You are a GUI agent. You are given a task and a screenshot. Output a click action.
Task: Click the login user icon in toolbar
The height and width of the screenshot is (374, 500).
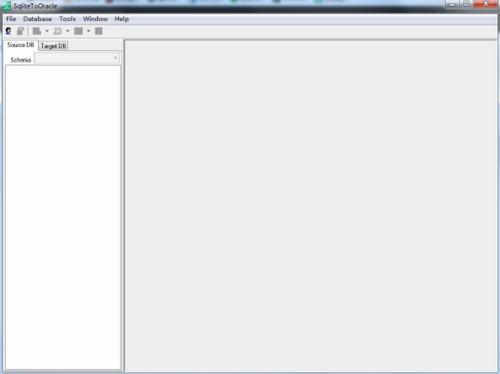(8, 31)
